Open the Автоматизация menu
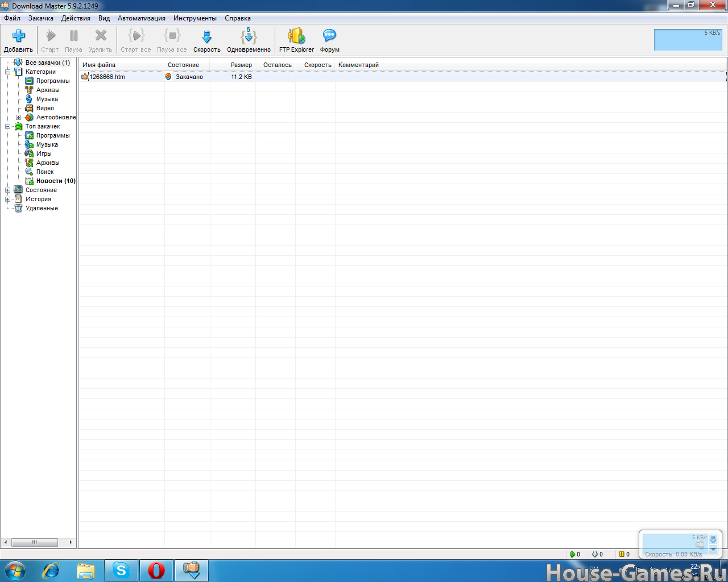Viewport: 728px width, 582px height. click(142, 18)
